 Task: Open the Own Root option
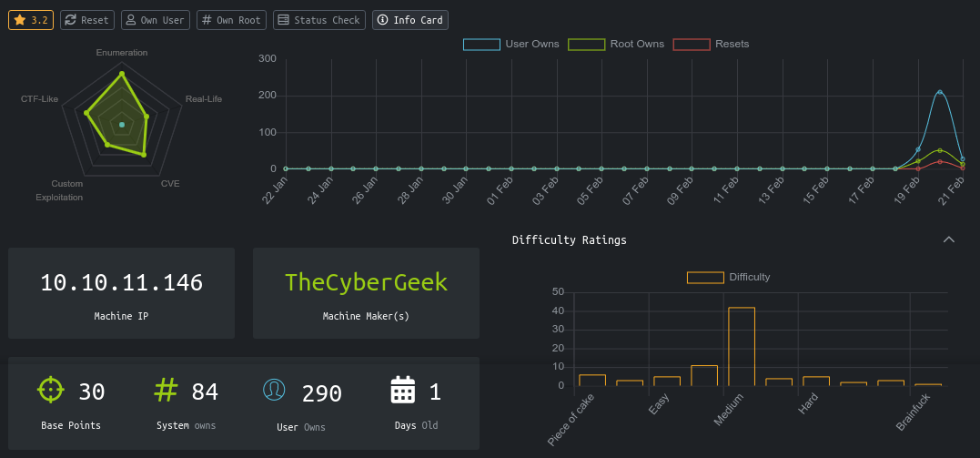231,20
